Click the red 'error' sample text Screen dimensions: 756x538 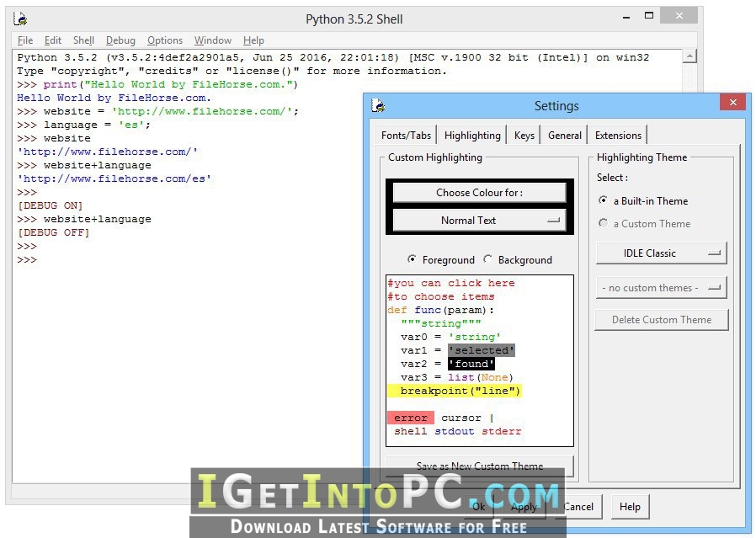tap(411, 418)
